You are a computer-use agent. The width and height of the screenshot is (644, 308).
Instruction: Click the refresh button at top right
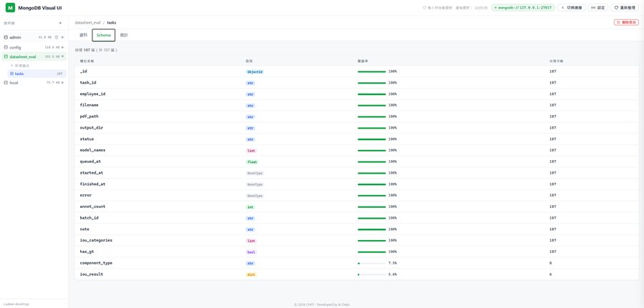click(x=625, y=8)
